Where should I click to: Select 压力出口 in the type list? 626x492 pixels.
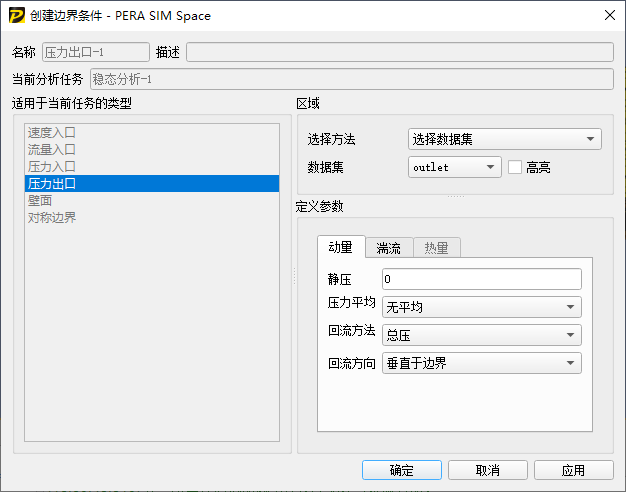point(152,183)
